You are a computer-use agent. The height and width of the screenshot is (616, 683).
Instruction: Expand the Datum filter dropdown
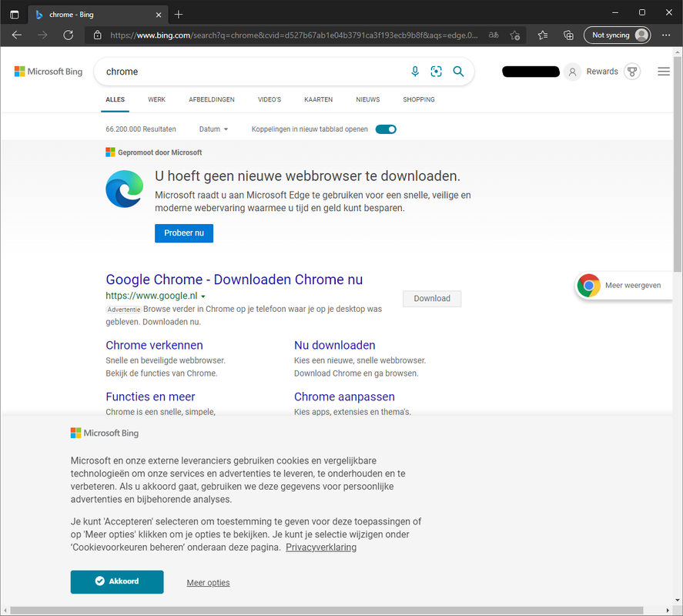tap(213, 129)
